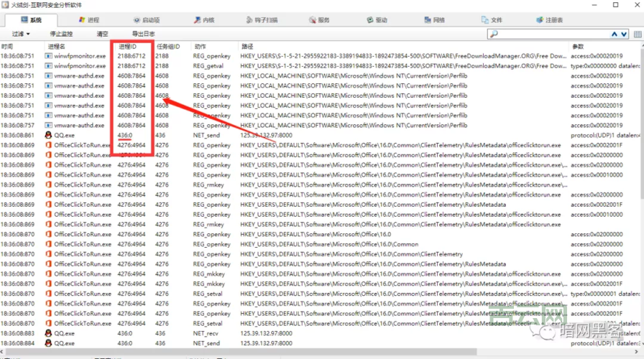Screen dimensions: 644x359
Task: Click the 导出日志 button
Action: 143,34
